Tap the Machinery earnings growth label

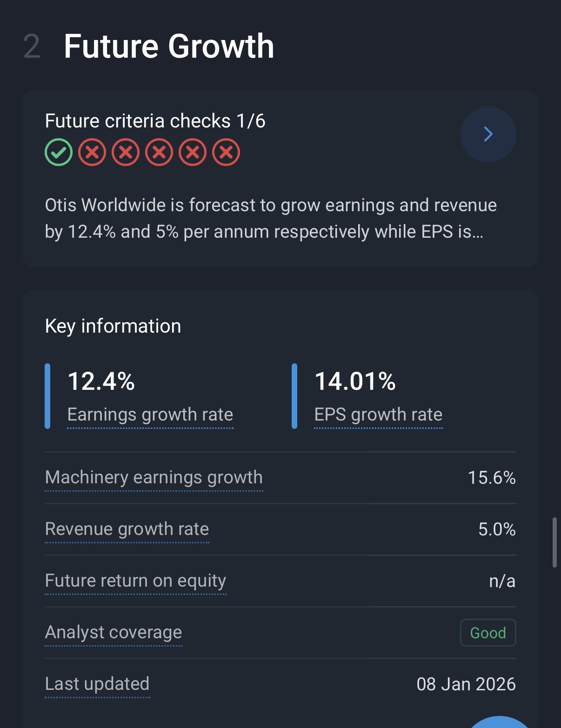click(154, 477)
